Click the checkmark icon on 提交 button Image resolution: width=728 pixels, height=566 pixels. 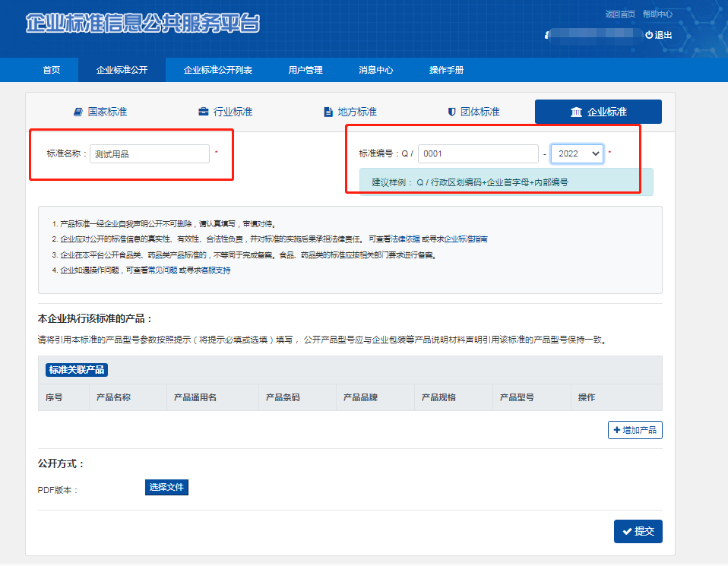point(626,531)
